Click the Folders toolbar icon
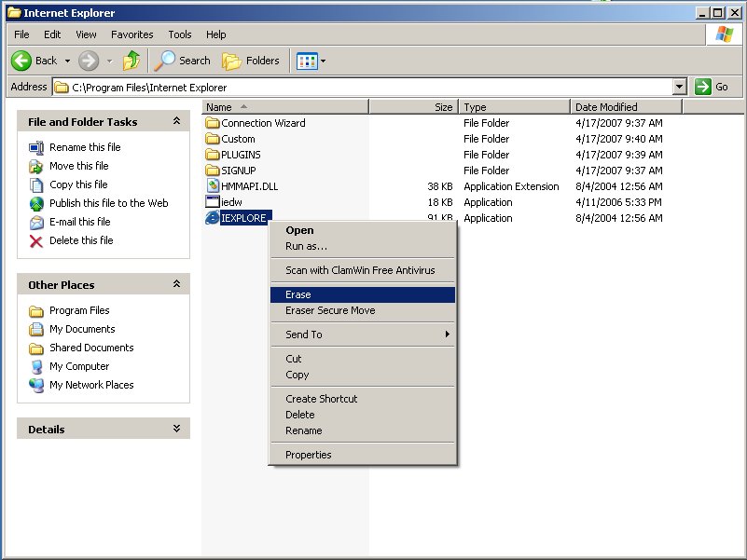Image resolution: width=747 pixels, height=560 pixels. (231, 61)
